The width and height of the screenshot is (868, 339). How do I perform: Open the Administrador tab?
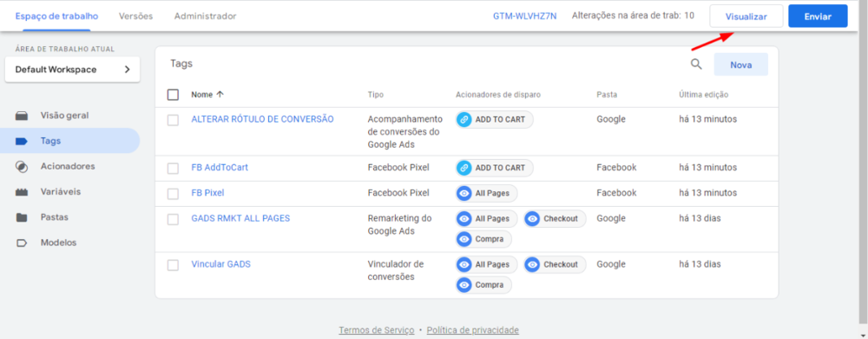pos(206,16)
